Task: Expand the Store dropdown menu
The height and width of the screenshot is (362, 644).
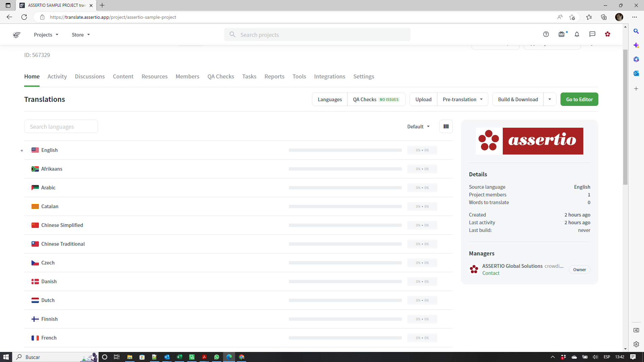Action: 81,35
